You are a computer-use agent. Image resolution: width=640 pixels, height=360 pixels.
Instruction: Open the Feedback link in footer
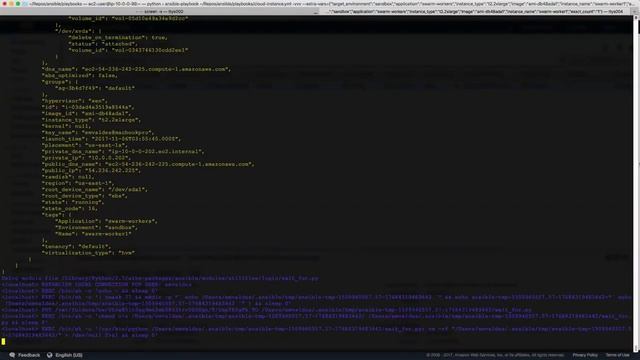click(29, 355)
